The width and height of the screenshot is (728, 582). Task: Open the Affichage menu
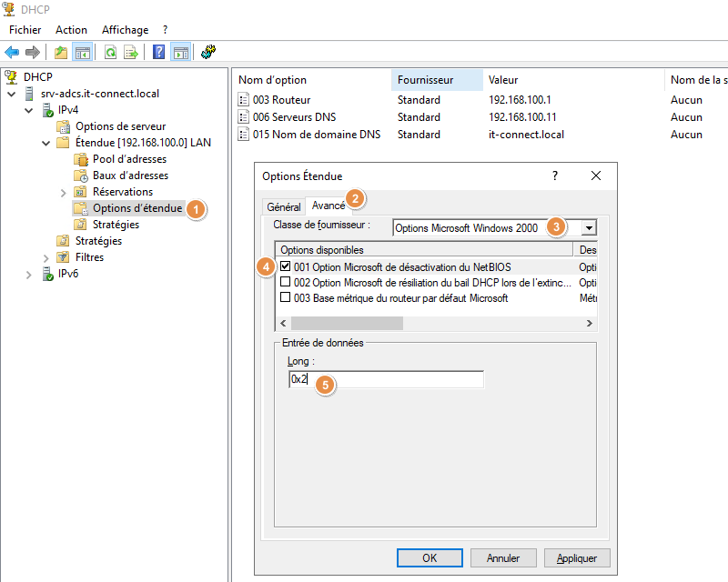pyautogui.click(x=125, y=30)
